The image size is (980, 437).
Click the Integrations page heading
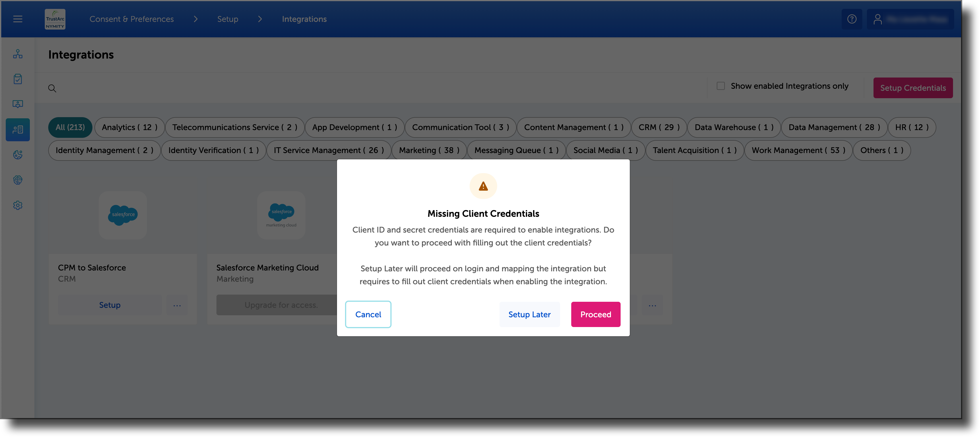pos(81,55)
